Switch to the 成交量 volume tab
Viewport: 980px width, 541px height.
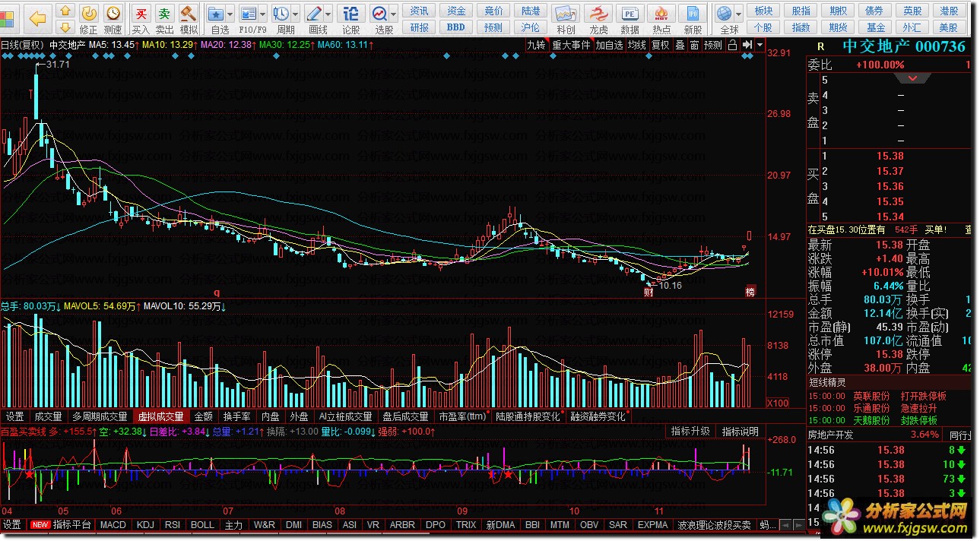pyautogui.click(x=48, y=416)
